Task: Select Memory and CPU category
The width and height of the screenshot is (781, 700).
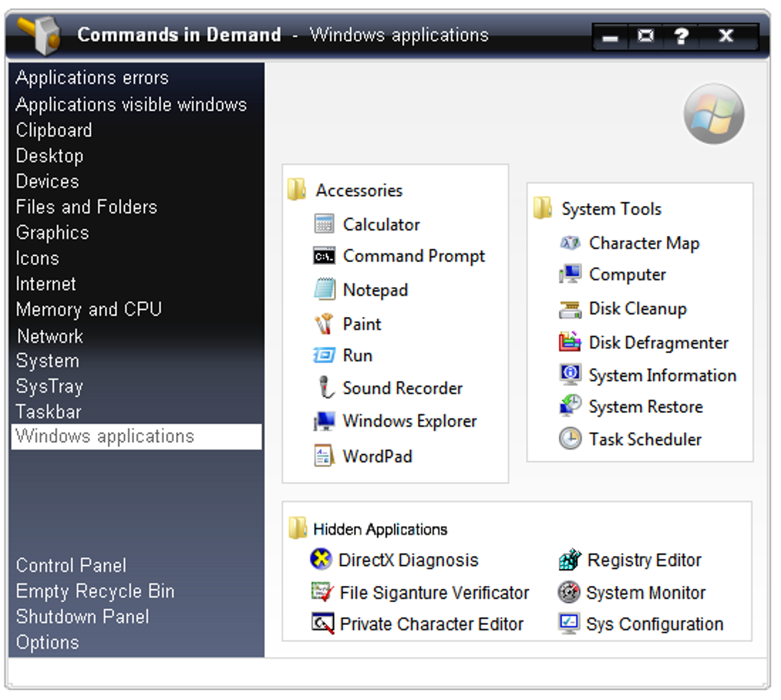Action: 89,309
